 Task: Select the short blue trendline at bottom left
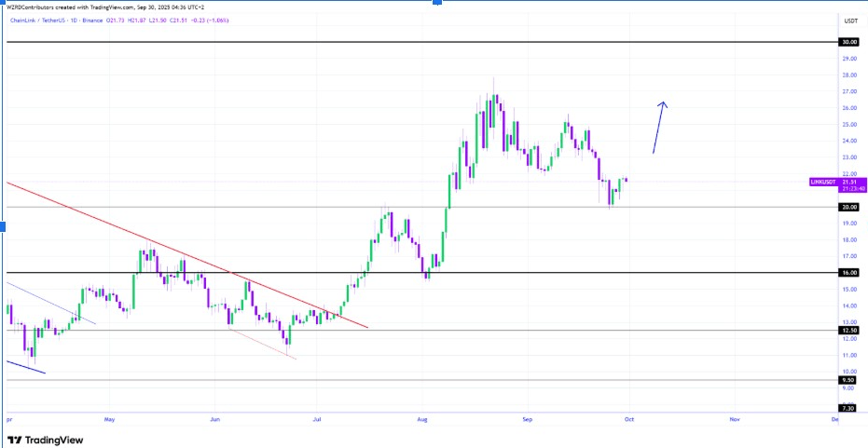(x=25, y=367)
